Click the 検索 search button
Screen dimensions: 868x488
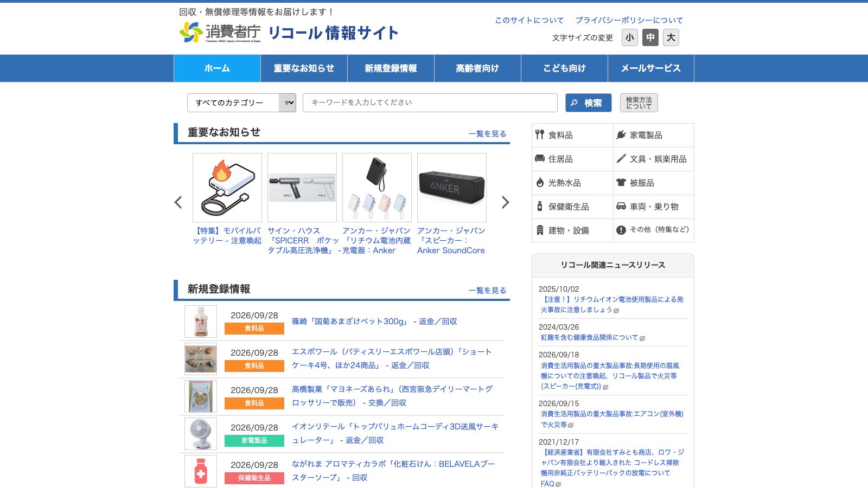588,103
